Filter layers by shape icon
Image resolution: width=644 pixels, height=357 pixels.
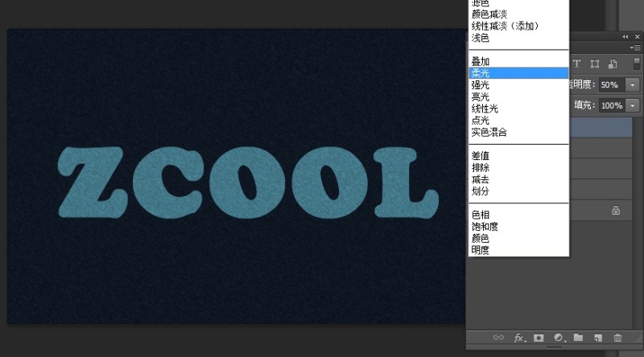(x=594, y=64)
